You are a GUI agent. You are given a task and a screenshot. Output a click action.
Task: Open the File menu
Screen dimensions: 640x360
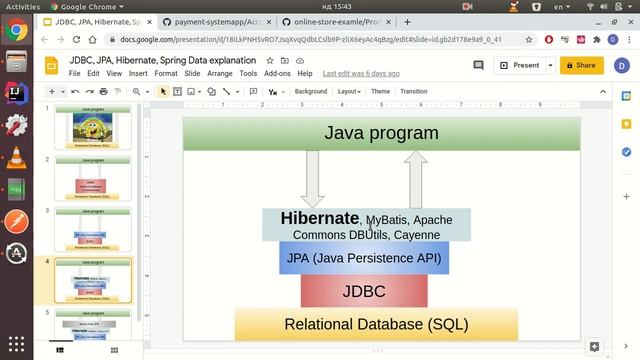click(x=74, y=73)
